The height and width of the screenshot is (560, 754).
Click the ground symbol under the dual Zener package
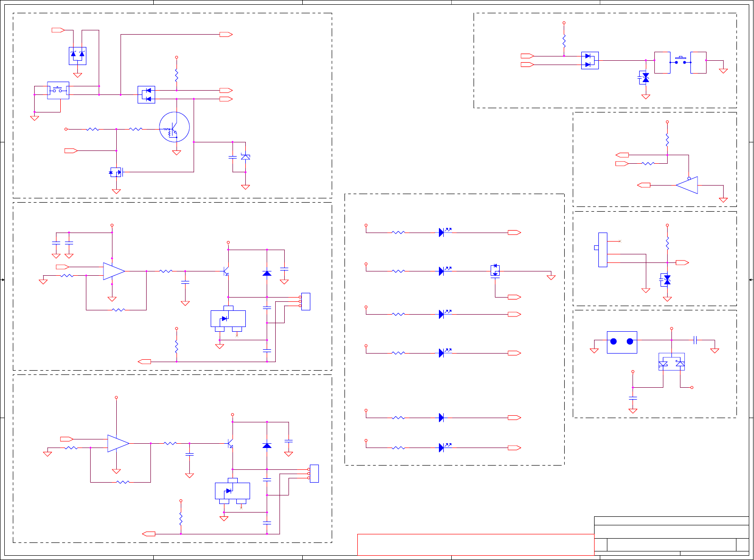(77, 75)
